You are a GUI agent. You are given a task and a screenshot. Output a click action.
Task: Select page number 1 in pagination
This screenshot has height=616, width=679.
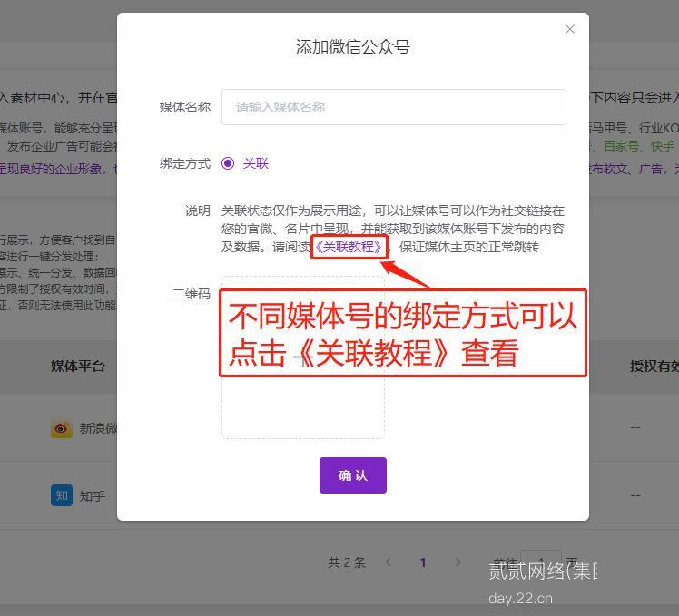click(x=423, y=562)
